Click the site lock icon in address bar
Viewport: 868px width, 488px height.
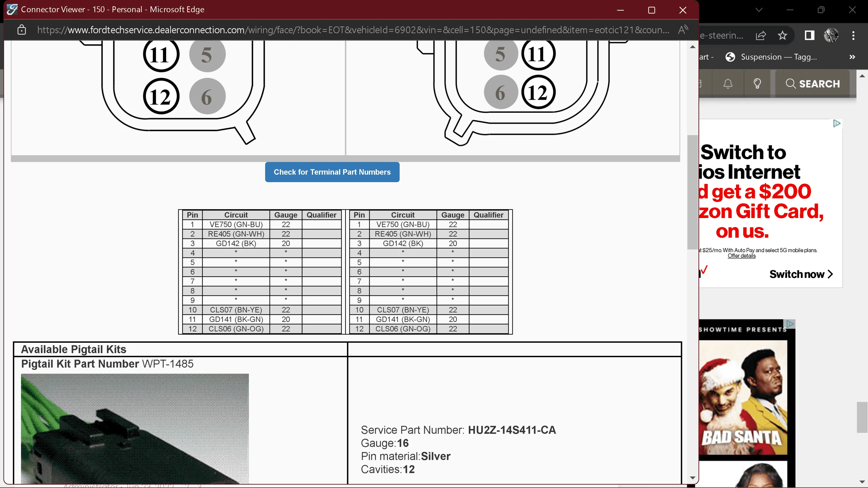(22, 30)
